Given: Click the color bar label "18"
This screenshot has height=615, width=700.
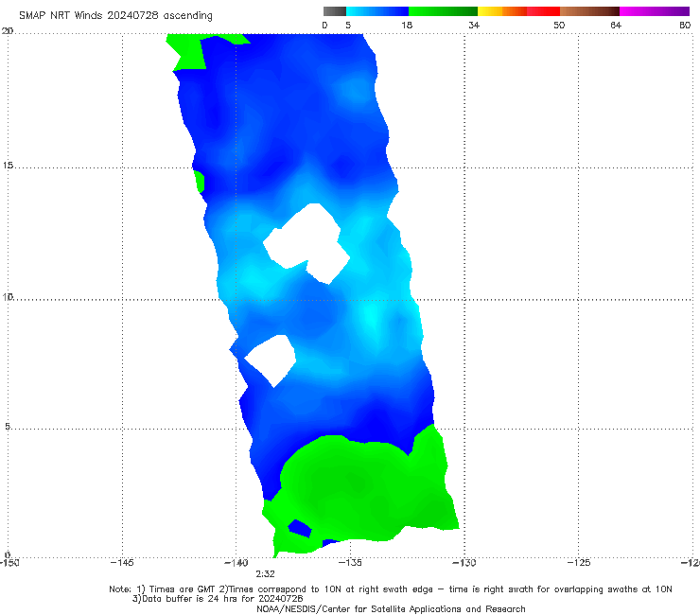Looking at the screenshot, I should pyautogui.click(x=407, y=25).
